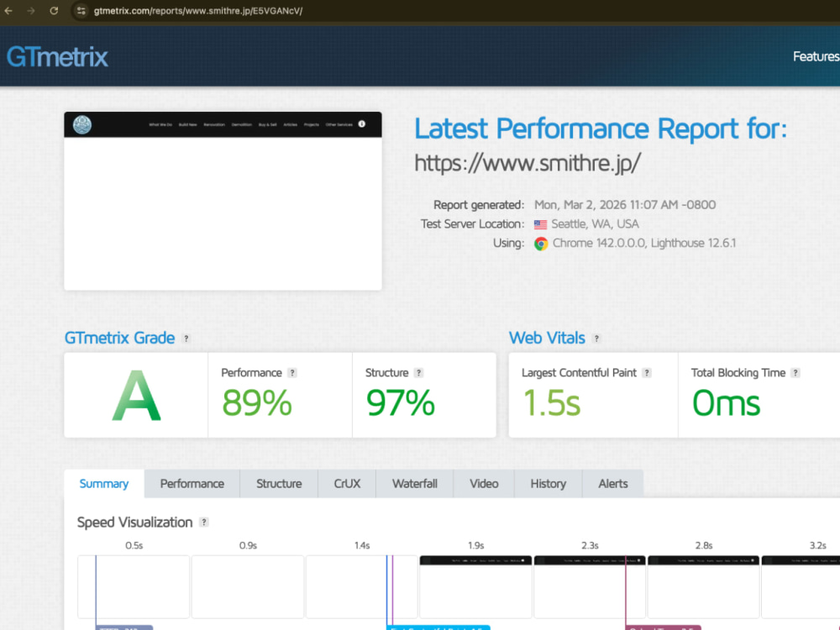
Task: Click the 0ms blocking time value
Action: [x=726, y=403]
